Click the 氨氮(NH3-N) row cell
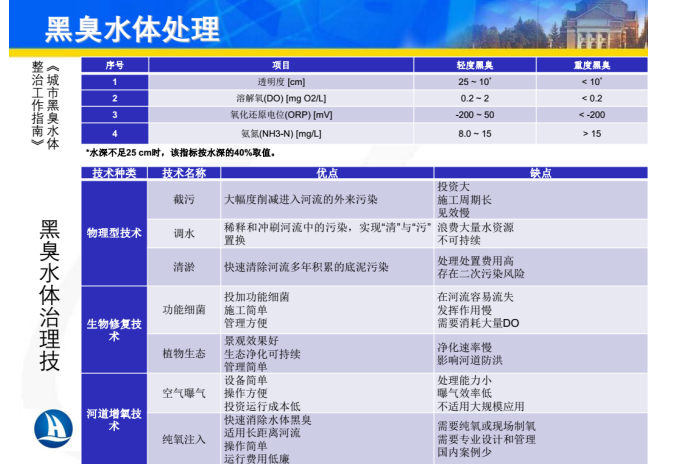This screenshot has height=475, width=673. click(x=282, y=133)
